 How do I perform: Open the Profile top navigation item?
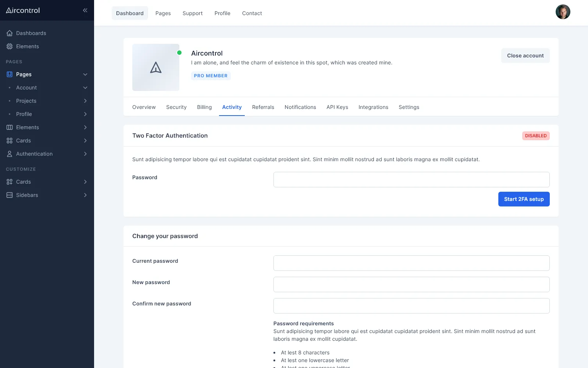(x=222, y=13)
